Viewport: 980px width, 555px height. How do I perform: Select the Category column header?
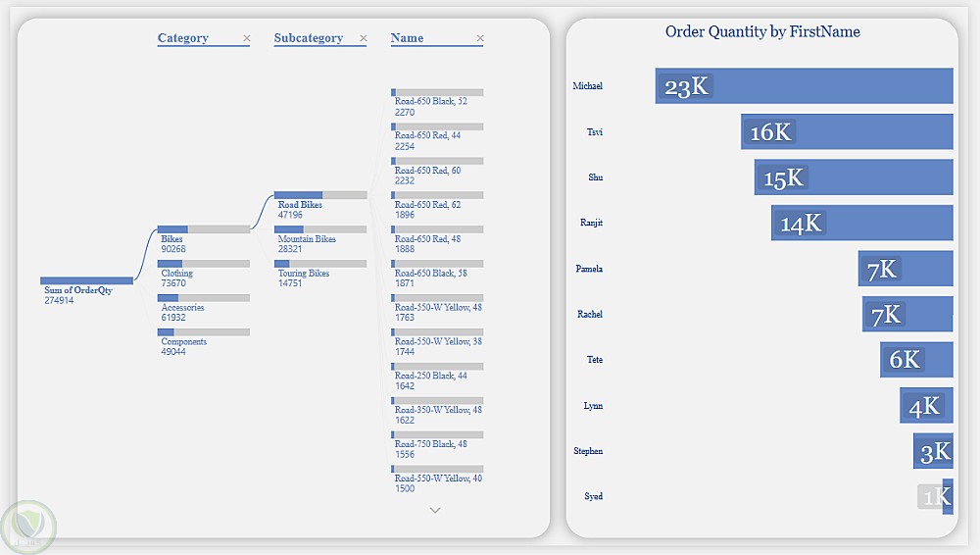183,38
